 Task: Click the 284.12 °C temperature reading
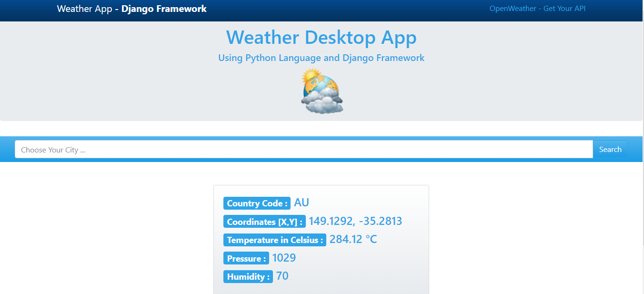353,239
